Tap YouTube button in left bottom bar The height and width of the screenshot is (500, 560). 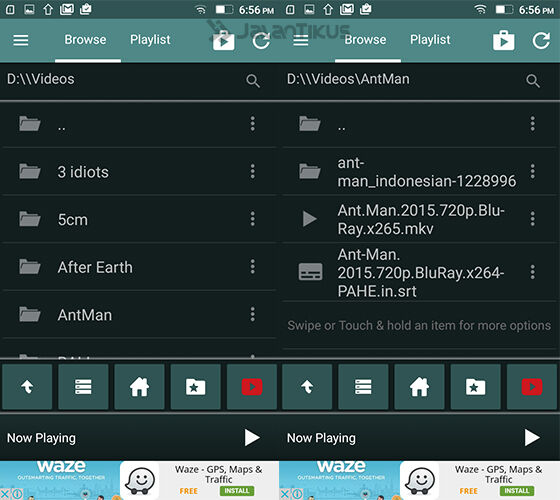(x=252, y=387)
